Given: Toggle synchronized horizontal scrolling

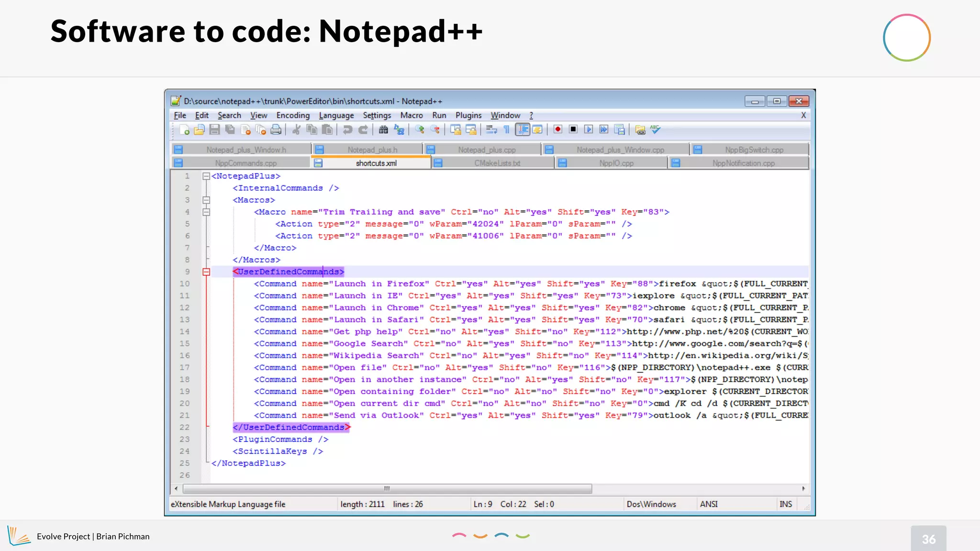Looking at the screenshot, I should (x=471, y=130).
